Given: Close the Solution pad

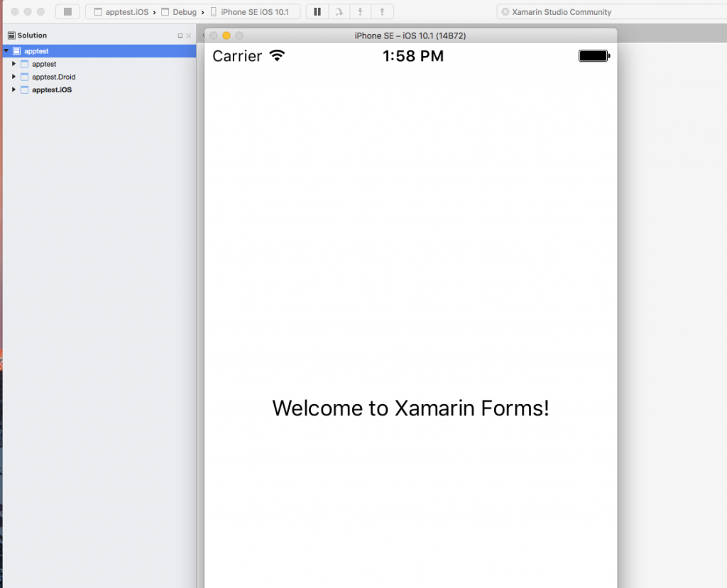Looking at the screenshot, I should [189, 36].
